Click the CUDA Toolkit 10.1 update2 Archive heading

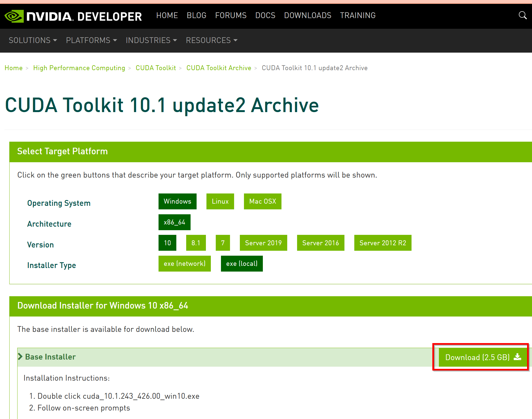tap(162, 105)
